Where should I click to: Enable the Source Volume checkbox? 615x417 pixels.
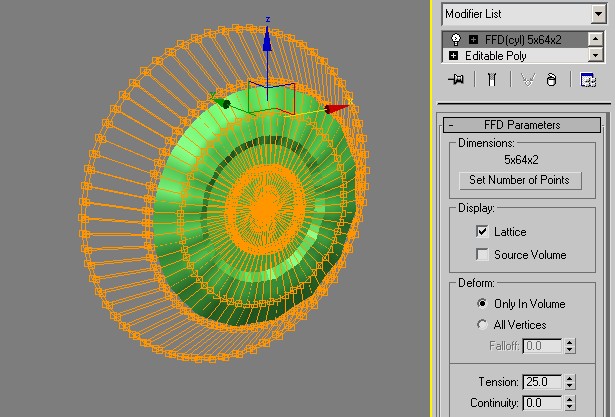click(483, 255)
